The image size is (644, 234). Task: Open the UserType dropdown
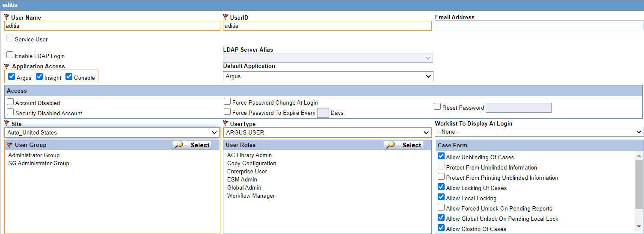point(327,132)
